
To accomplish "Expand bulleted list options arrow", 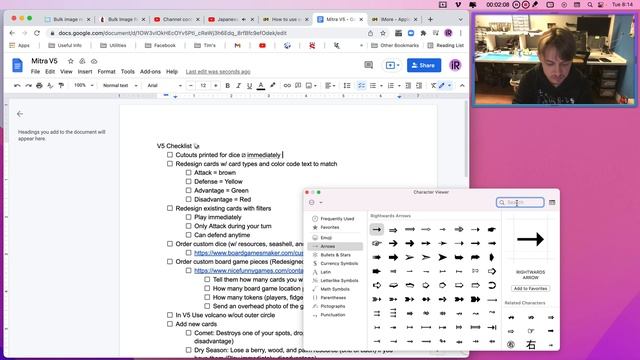I will point(381,86).
